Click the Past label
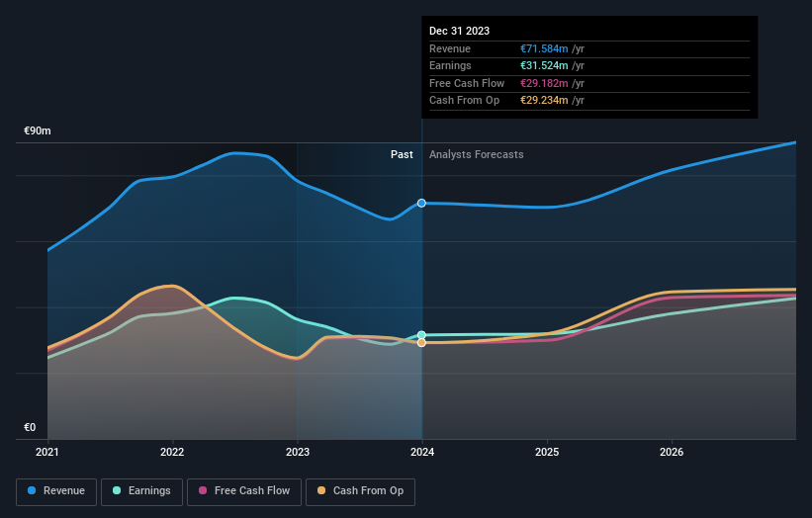812x518 pixels. [402, 155]
